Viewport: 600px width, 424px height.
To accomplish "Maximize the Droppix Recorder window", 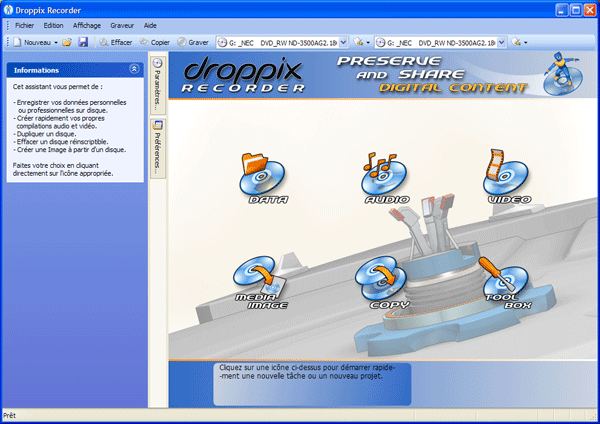I will [x=576, y=10].
